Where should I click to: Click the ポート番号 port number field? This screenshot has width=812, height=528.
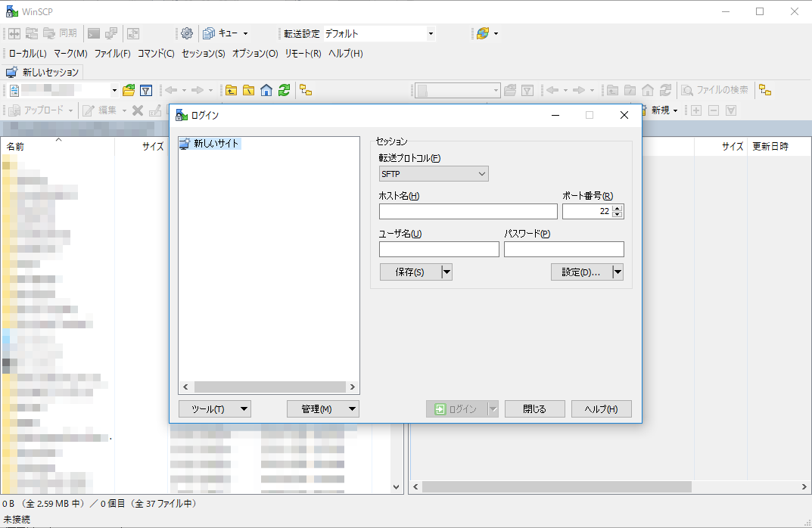point(587,211)
